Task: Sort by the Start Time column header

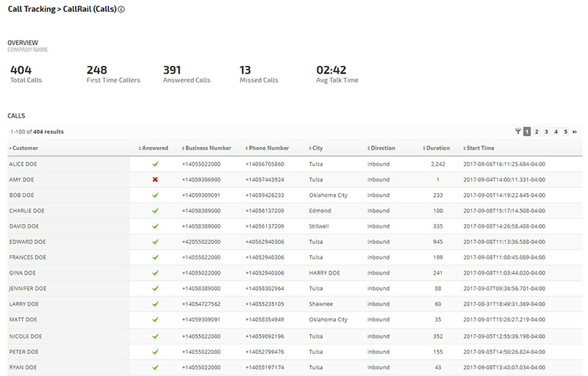Action: point(480,148)
